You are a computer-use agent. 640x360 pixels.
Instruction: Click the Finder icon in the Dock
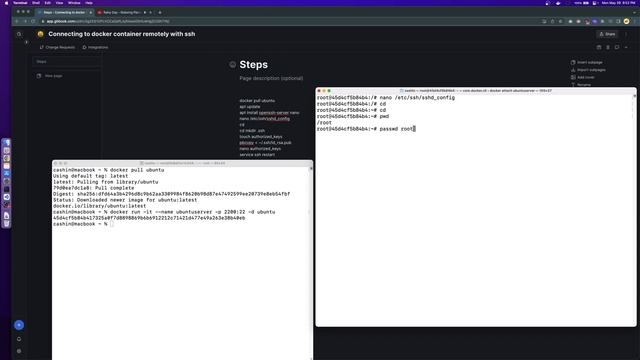(7, 143)
